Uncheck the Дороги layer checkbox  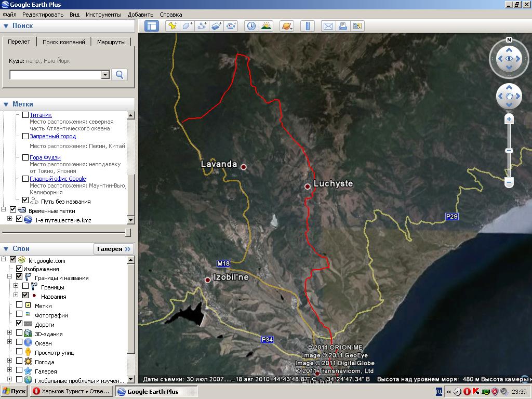coord(19,324)
